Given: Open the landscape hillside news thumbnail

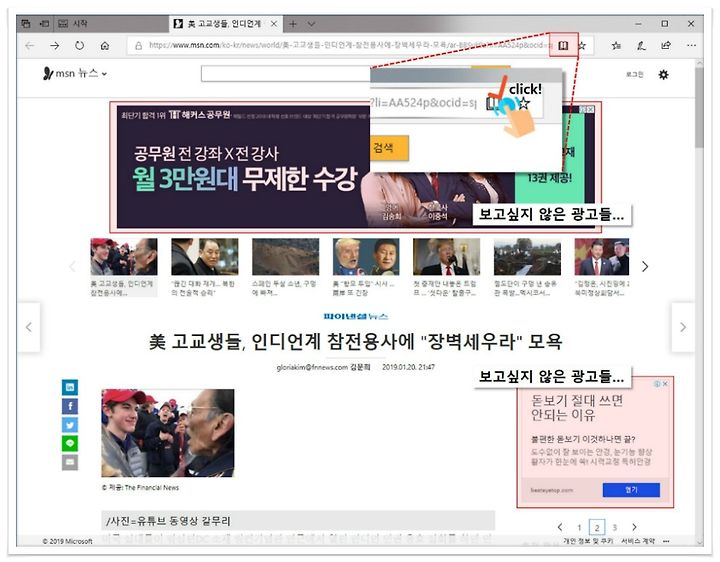Looking at the screenshot, I should [x=286, y=257].
